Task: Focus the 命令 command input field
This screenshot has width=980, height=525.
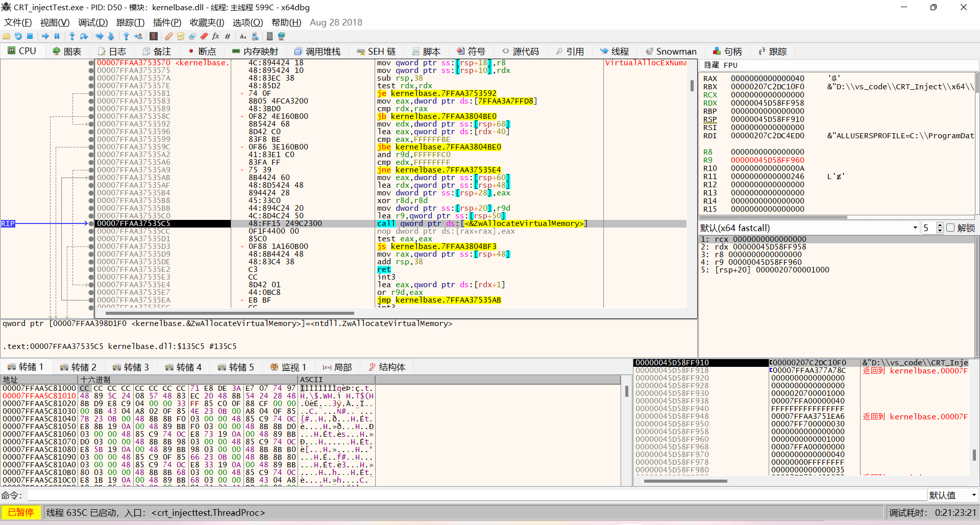Action: click(x=476, y=495)
